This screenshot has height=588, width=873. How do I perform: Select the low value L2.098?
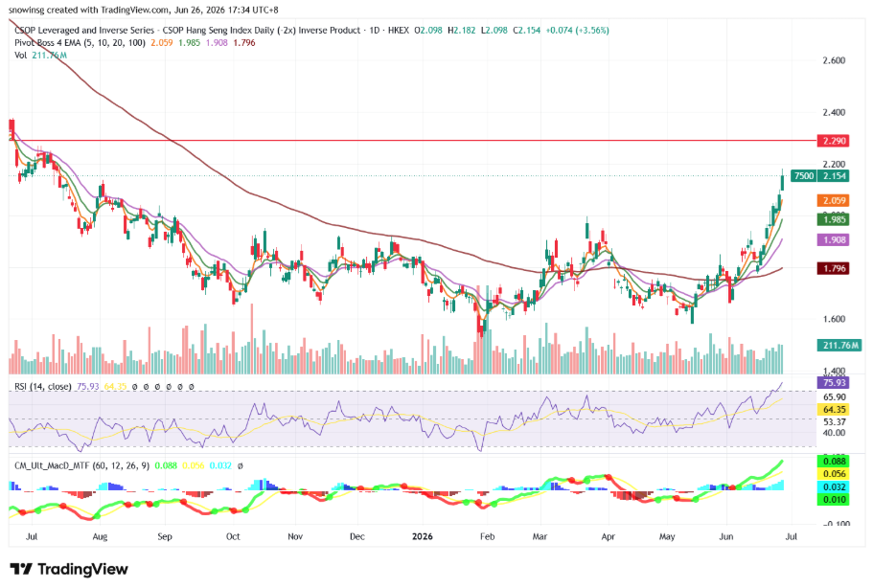click(x=494, y=30)
